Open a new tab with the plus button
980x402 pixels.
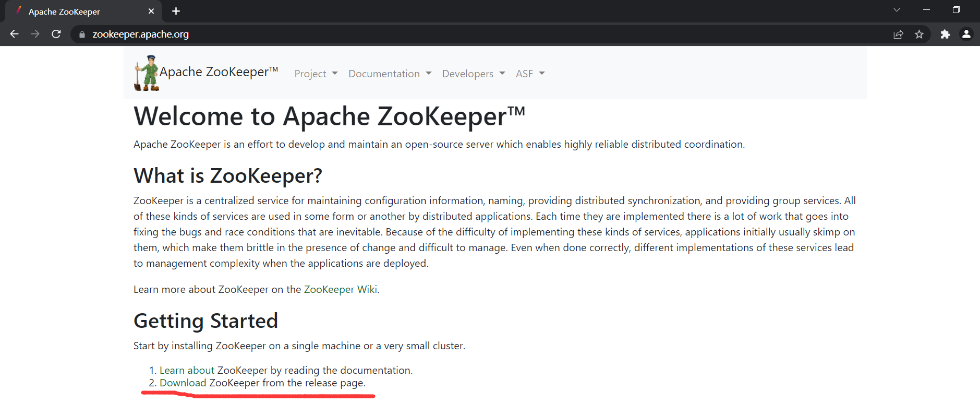pyautogui.click(x=176, y=11)
